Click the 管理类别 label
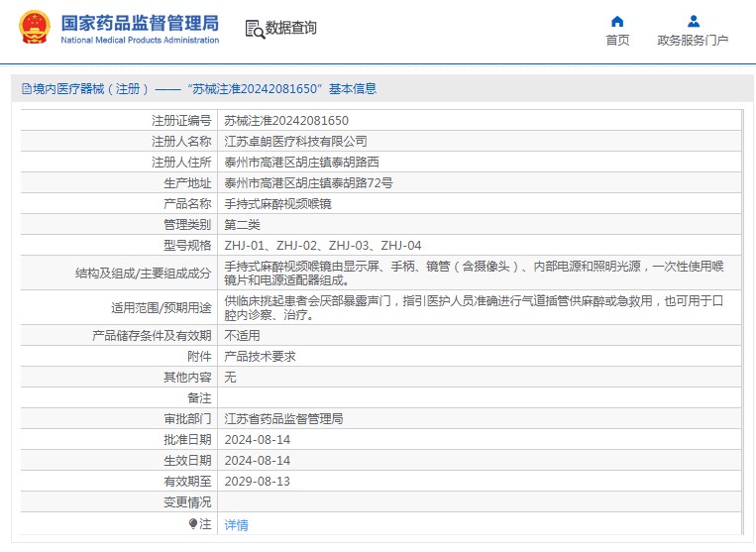The width and height of the screenshot is (756, 552). coord(187,225)
